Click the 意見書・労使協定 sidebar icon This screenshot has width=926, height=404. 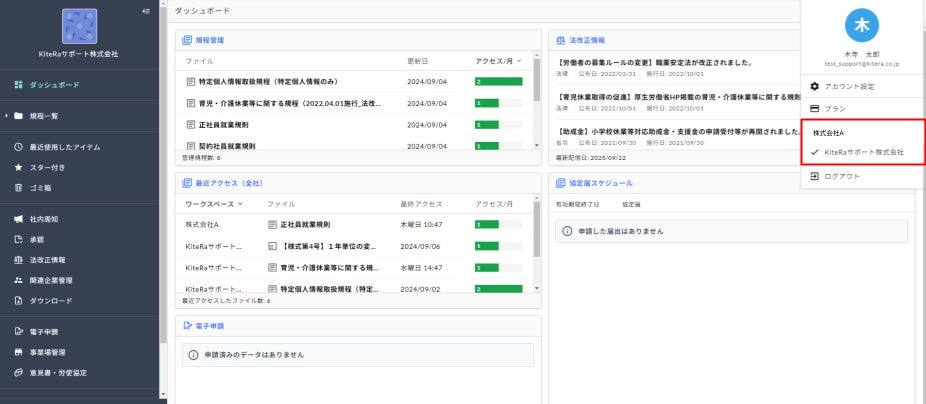pos(18,373)
